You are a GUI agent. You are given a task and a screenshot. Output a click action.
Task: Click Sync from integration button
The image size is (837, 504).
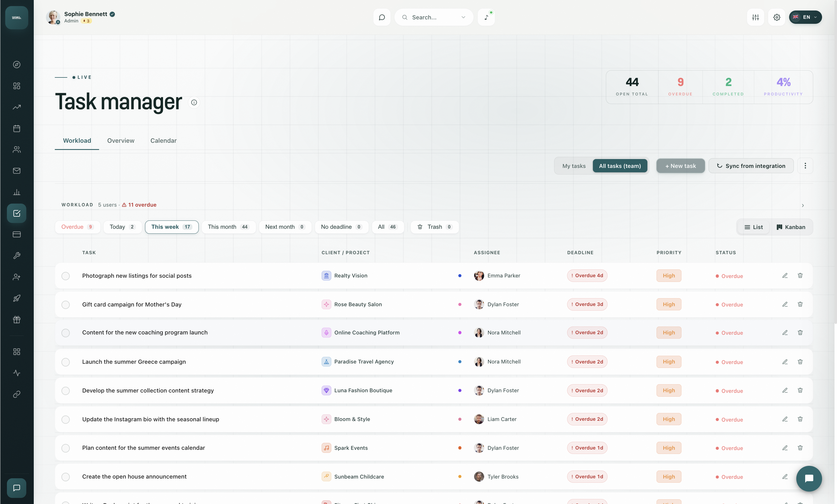pyautogui.click(x=751, y=166)
